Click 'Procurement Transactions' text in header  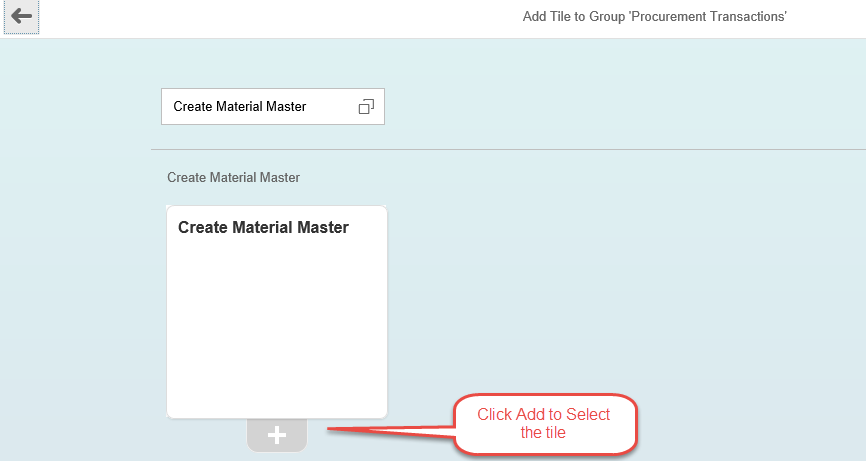point(707,17)
